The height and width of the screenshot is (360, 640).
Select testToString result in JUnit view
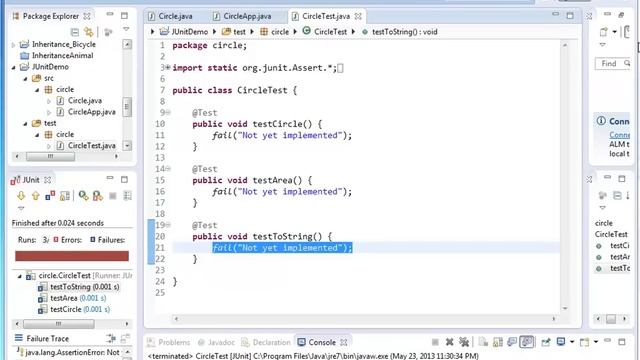click(85, 287)
